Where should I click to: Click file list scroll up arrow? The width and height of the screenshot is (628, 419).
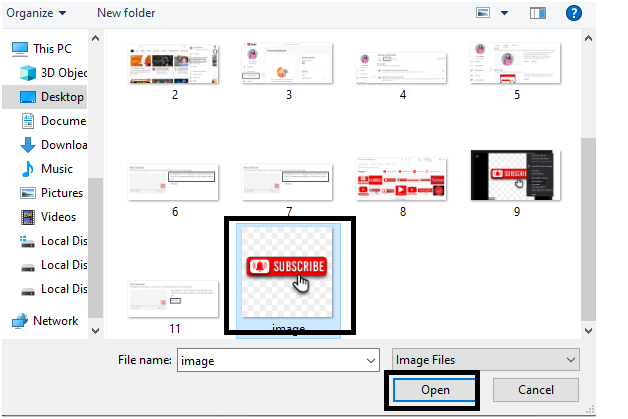pos(588,39)
